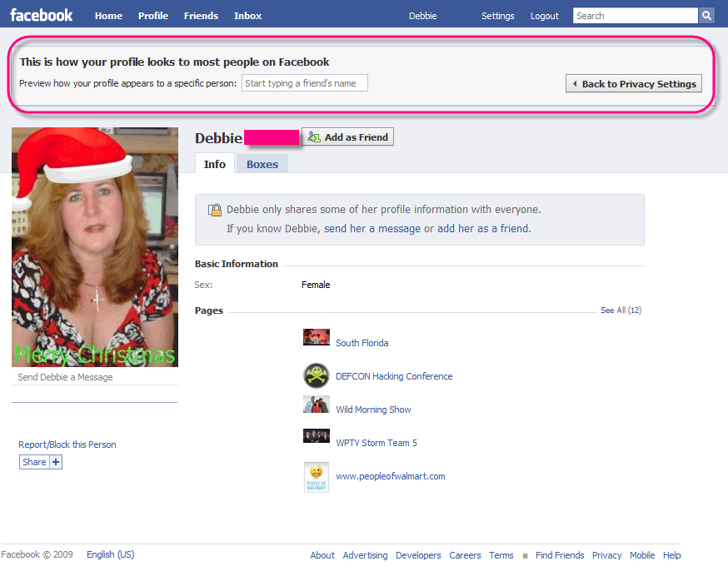
Task: Open the Inbox from the top menu
Action: [x=247, y=15]
